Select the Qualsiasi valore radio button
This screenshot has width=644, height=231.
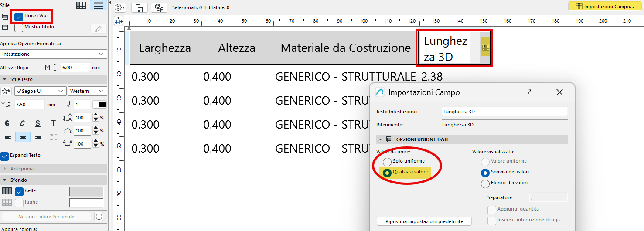[387, 173]
